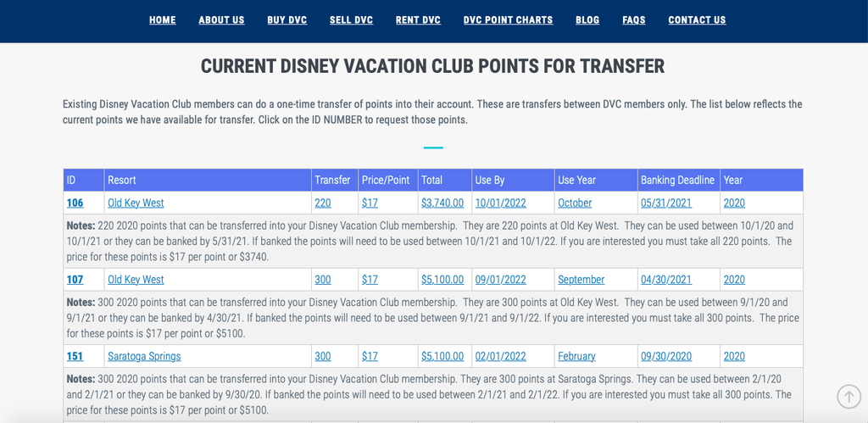
Task: Click banking deadline 09/30/2020 link
Action: click(666, 356)
